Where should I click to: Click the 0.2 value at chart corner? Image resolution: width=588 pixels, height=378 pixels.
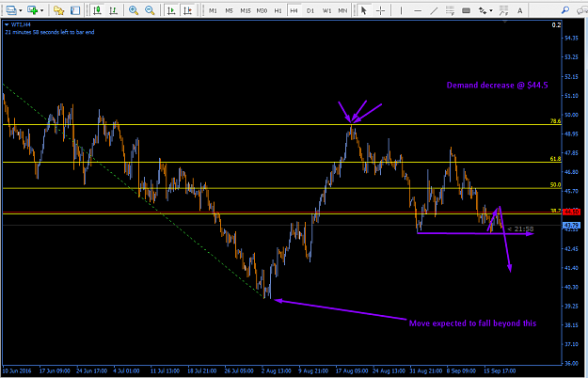[x=557, y=25]
